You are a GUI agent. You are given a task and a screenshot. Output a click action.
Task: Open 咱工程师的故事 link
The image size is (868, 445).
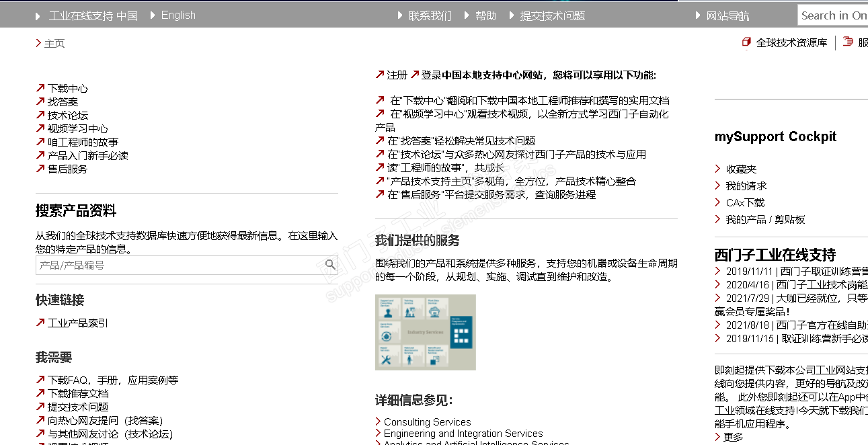click(x=83, y=142)
